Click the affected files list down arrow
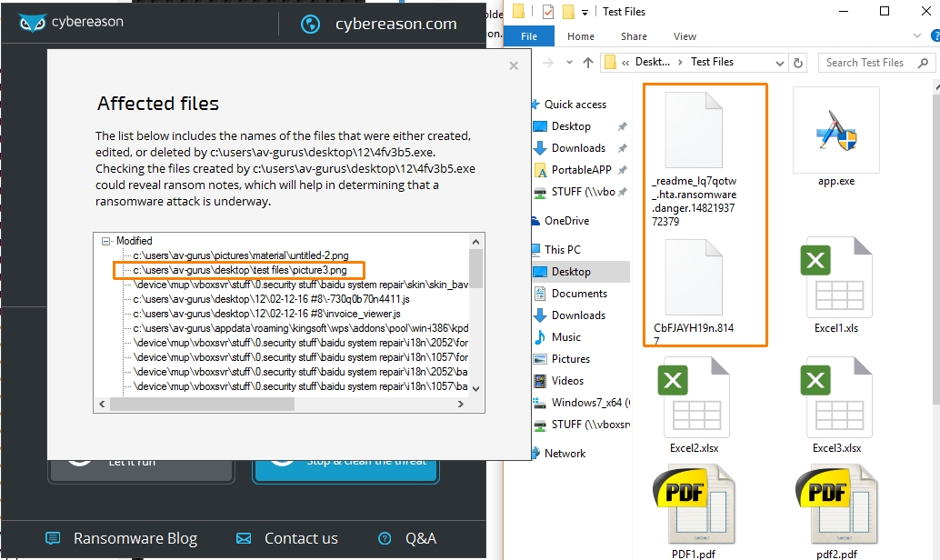This screenshot has height=560, width=940. [x=476, y=388]
